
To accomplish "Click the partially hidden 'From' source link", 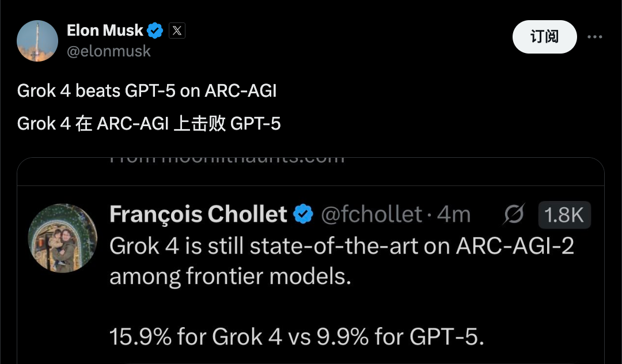I will coord(227,160).
